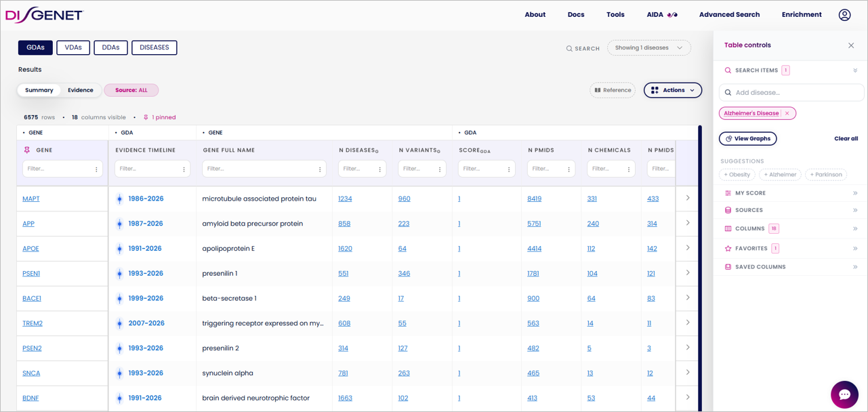
Task: Open evidence timeline sparkle icon for PSEN1
Action: [120, 274]
